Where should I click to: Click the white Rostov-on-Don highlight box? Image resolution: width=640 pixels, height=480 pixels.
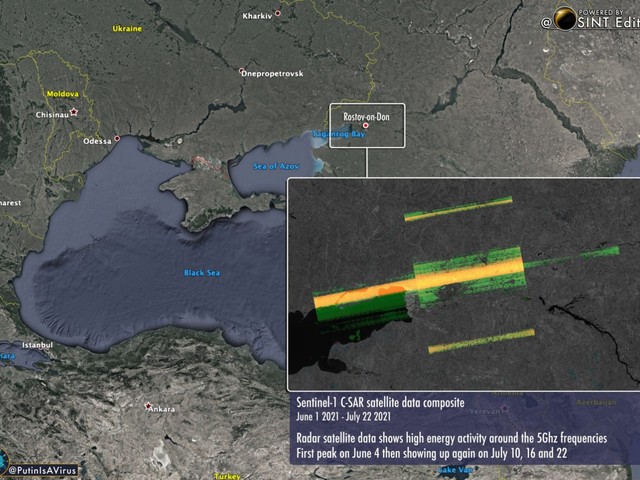click(x=367, y=106)
